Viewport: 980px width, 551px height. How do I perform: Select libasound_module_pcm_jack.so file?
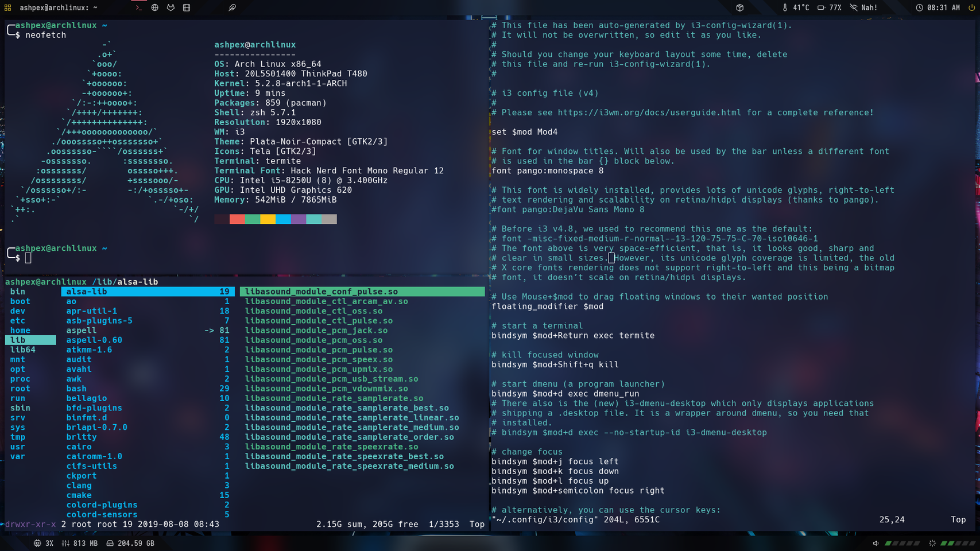point(316,331)
